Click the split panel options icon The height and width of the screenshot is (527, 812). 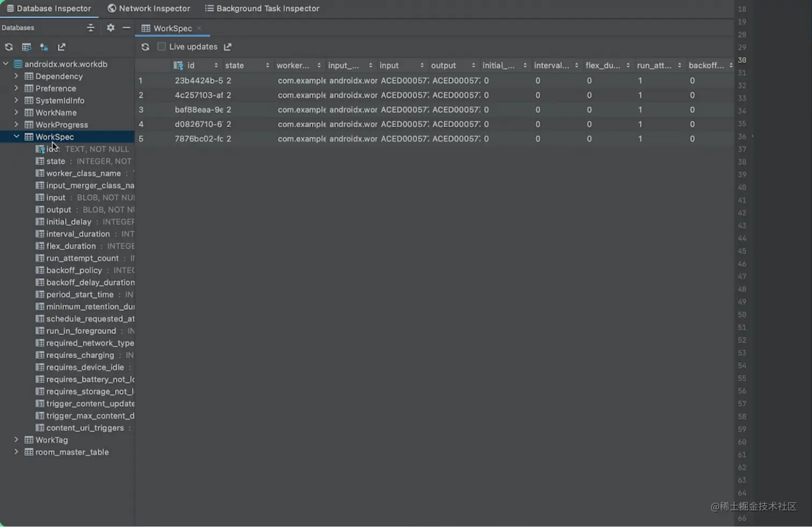tap(90, 27)
